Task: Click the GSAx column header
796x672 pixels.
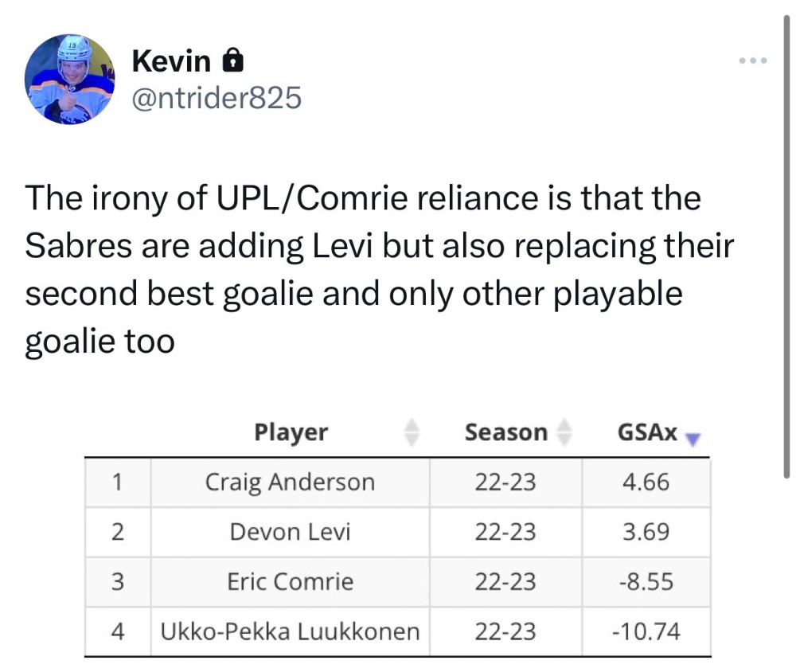Action: click(647, 432)
